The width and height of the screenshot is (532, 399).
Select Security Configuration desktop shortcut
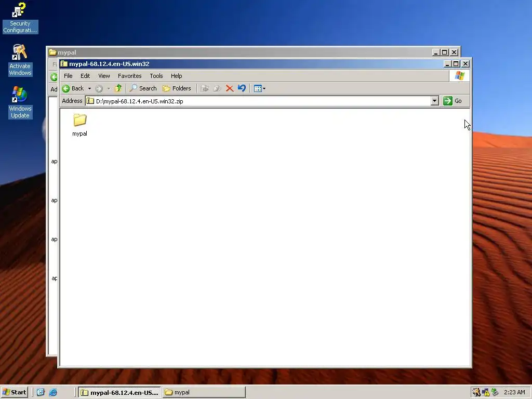[x=20, y=18]
